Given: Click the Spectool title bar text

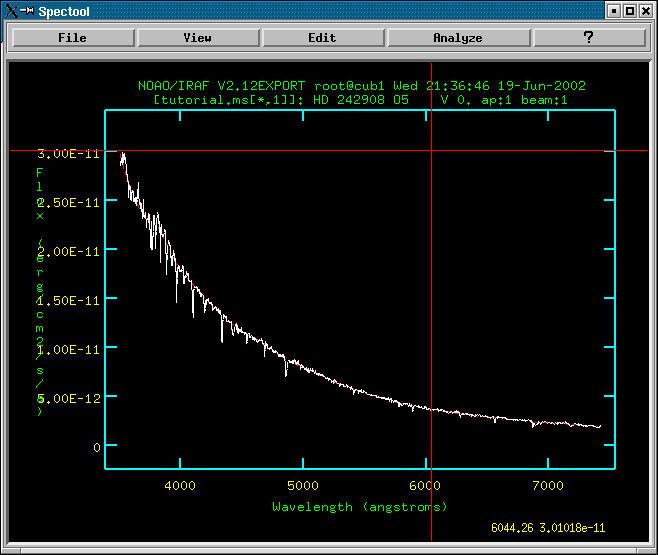Looking at the screenshot, I should pyautogui.click(x=66, y=11).
